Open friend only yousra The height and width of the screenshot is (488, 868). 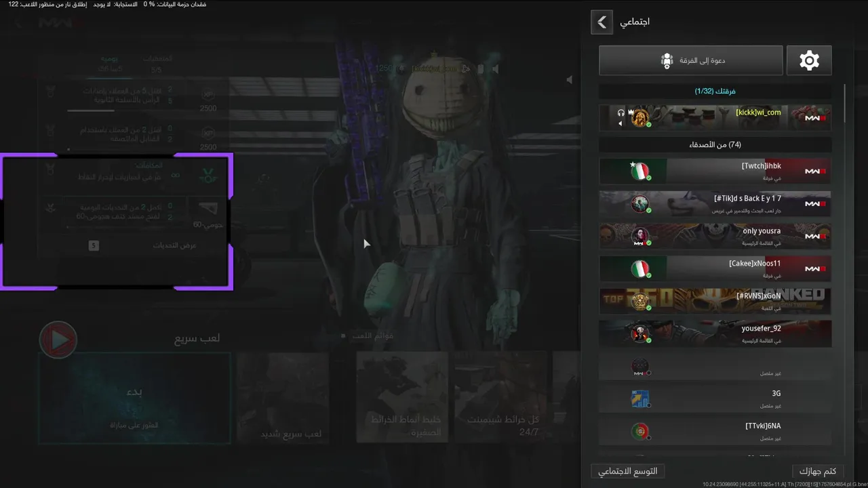pyautogui.click(x=715, y=237)
